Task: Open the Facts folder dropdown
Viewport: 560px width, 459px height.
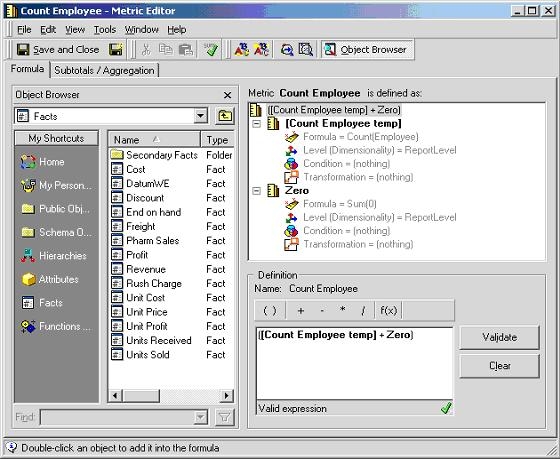Action: coord(201,116)
